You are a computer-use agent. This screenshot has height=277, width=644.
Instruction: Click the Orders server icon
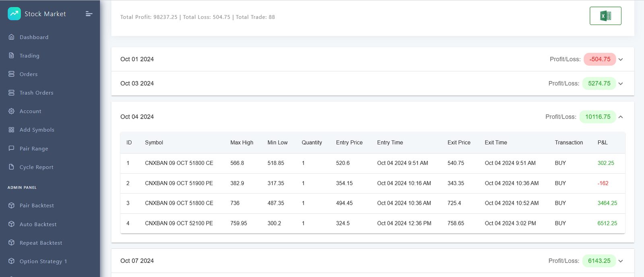(11, 74)
